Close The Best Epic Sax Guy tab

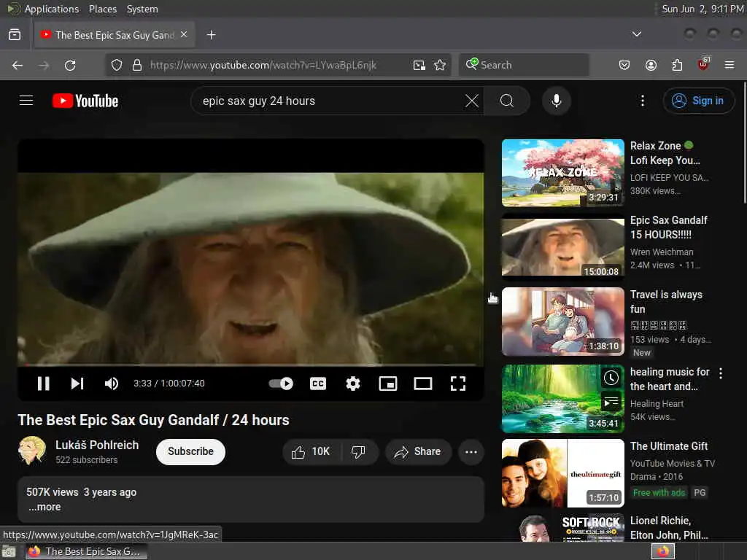click(x=184, y=35)
